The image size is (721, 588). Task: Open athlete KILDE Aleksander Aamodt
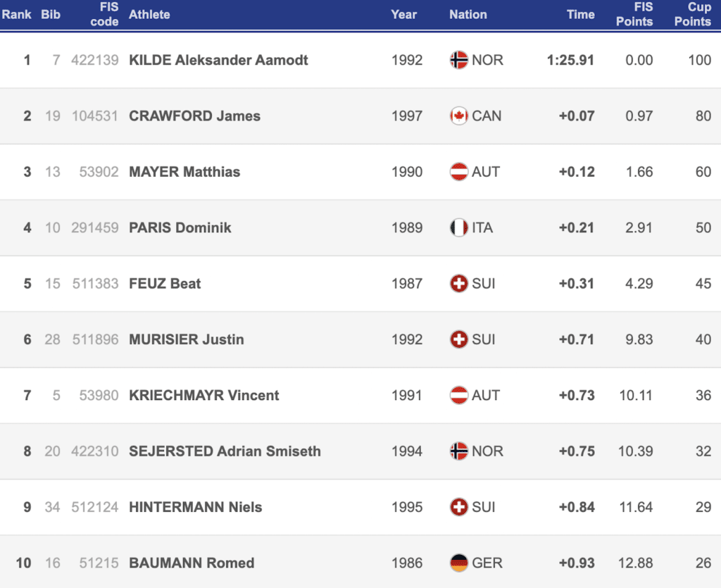(x=218, y=60)
